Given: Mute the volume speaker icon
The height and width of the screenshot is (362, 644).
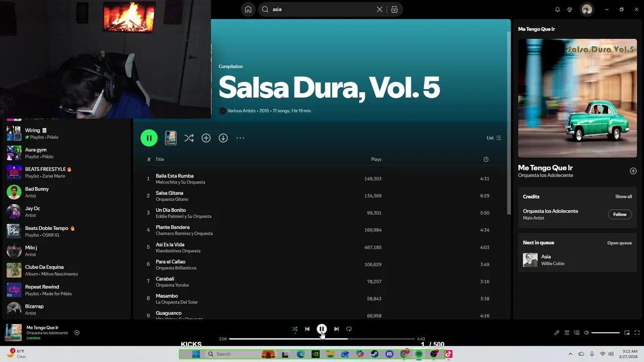Looking at the screenshot, I should click(x=587, y=332).
